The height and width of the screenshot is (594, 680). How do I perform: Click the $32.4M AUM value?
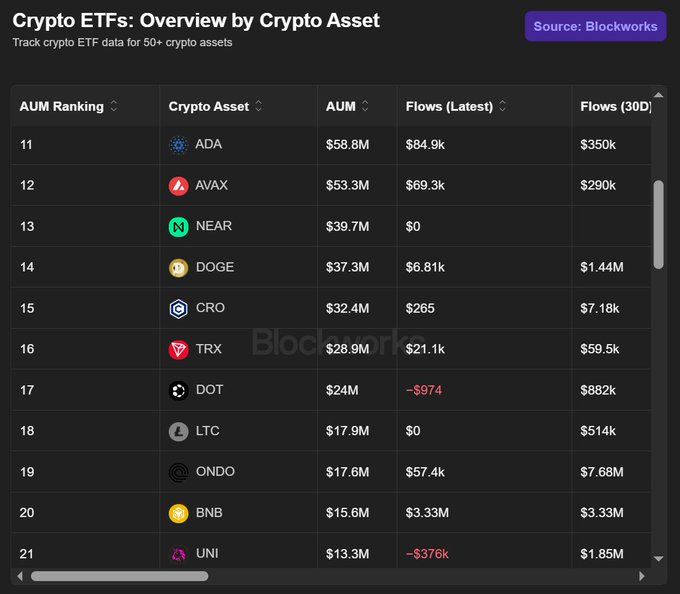(347, 308)
